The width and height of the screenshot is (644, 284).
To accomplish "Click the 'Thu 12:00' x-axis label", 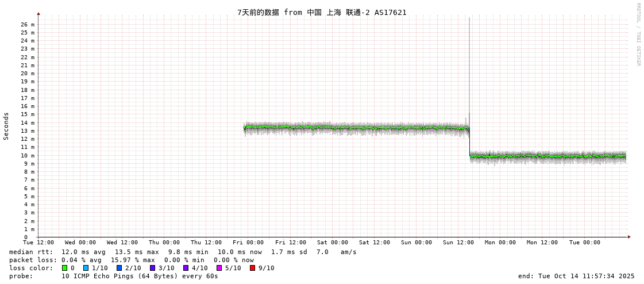I will (x=206, y=243).
